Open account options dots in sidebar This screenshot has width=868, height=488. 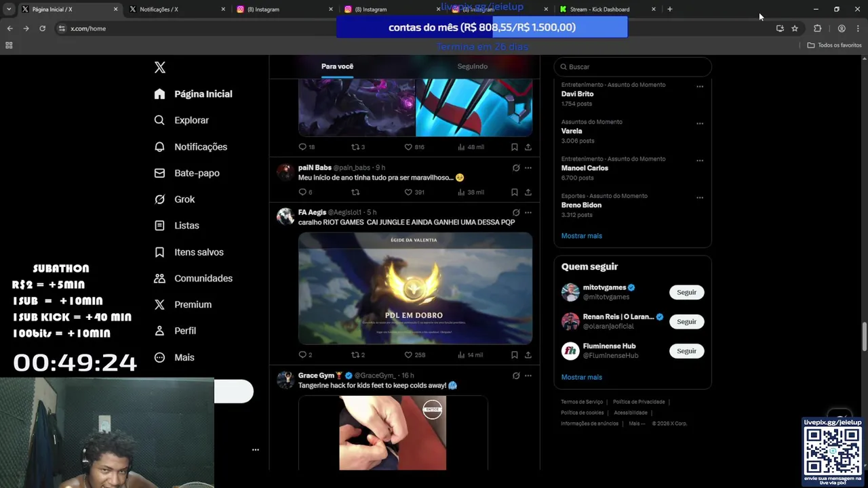point(256,449)
